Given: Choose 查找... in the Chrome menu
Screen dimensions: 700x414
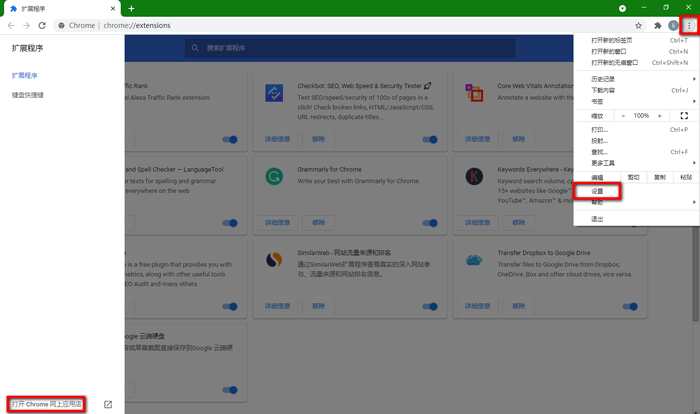Looking at the screenshot, I should (637, 152).
